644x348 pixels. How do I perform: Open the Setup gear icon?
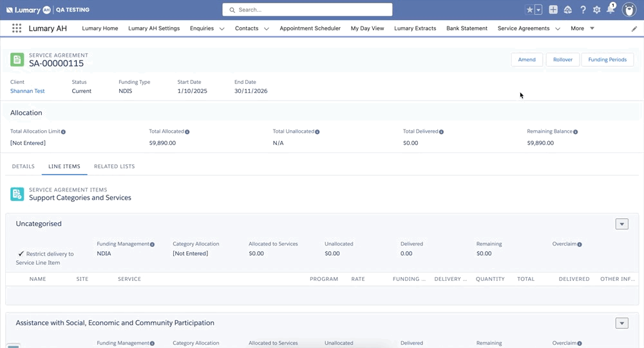pyautogui.click(x=597, y=10)
